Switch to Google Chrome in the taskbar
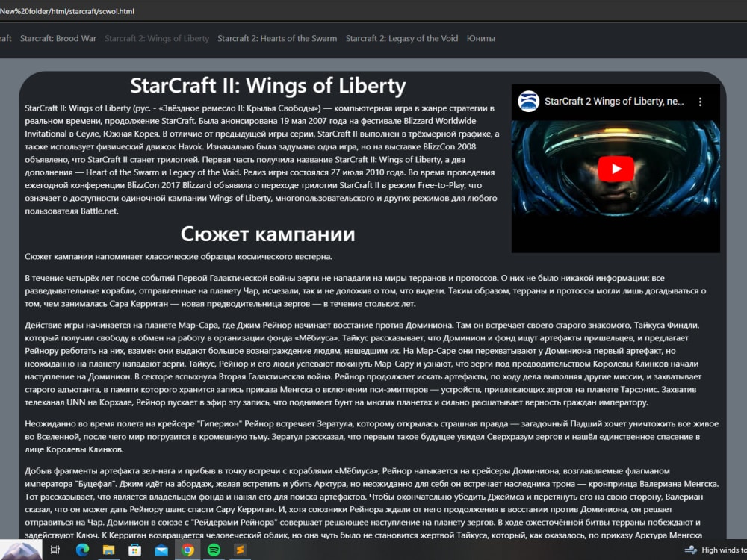 (187, 550)
